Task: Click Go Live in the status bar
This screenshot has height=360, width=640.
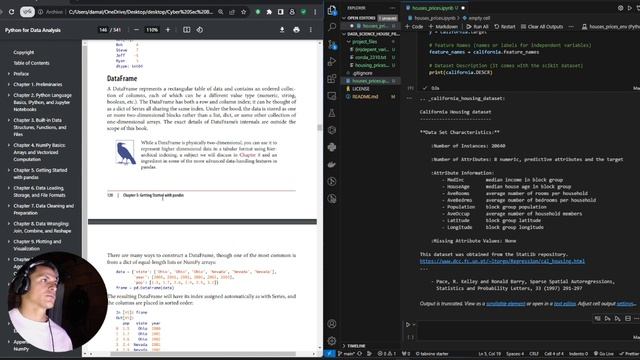Action: [604, 354]
